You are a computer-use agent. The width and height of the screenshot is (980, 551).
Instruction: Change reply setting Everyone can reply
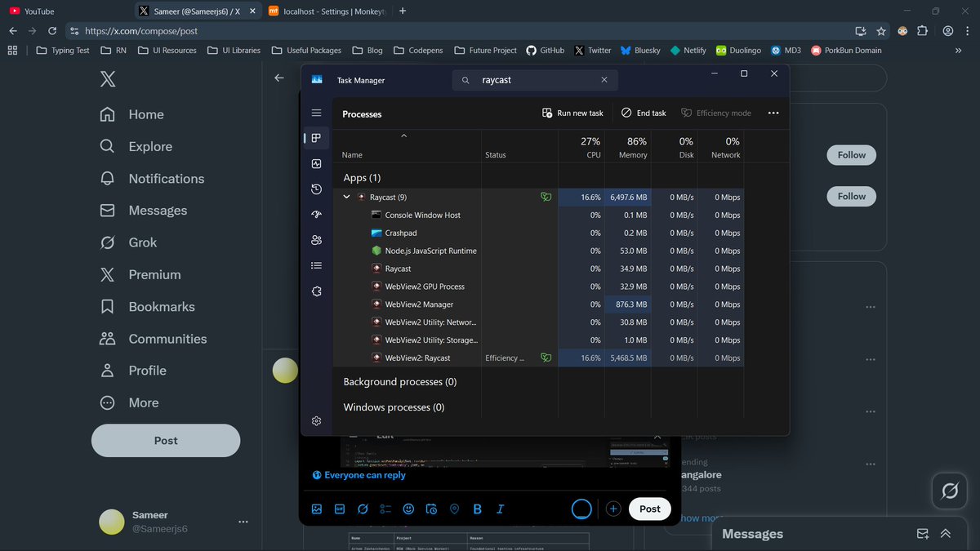(359, 475)
